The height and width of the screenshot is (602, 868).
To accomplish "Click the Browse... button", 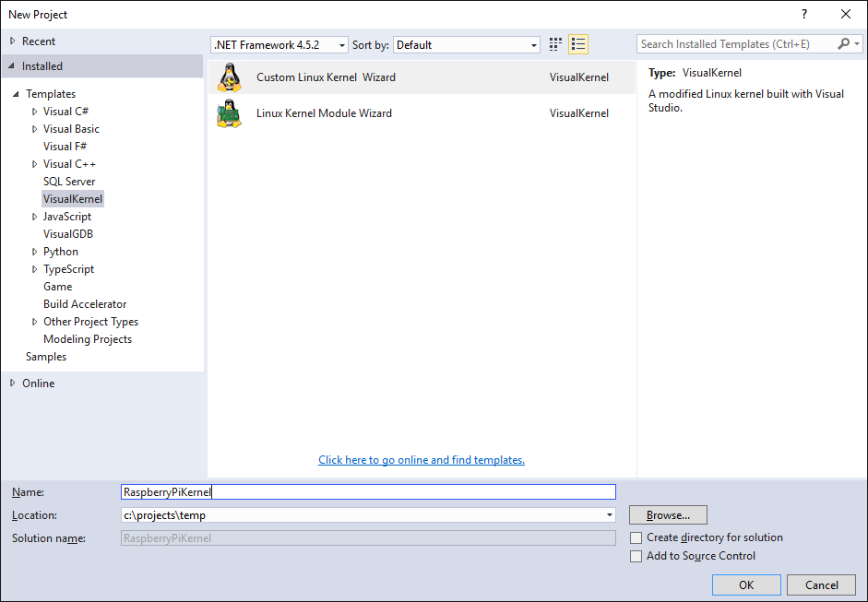I will tap(668, 515).
